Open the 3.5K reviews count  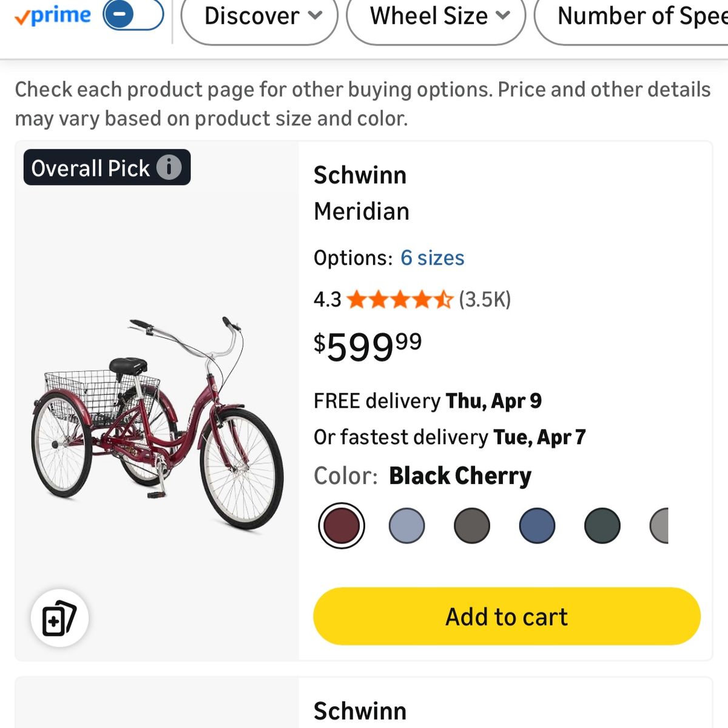click(x=485, y=299)
